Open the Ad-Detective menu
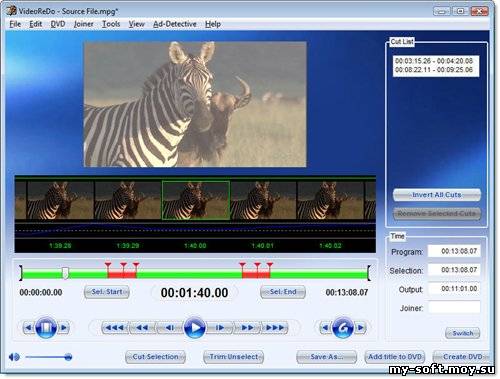Image resolution: width=500 pixels, height=379 pixels. (175, 24)
